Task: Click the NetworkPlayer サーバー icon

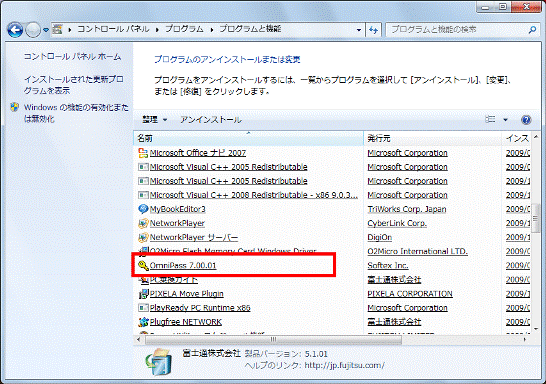Action: click(x=143, y=237)
